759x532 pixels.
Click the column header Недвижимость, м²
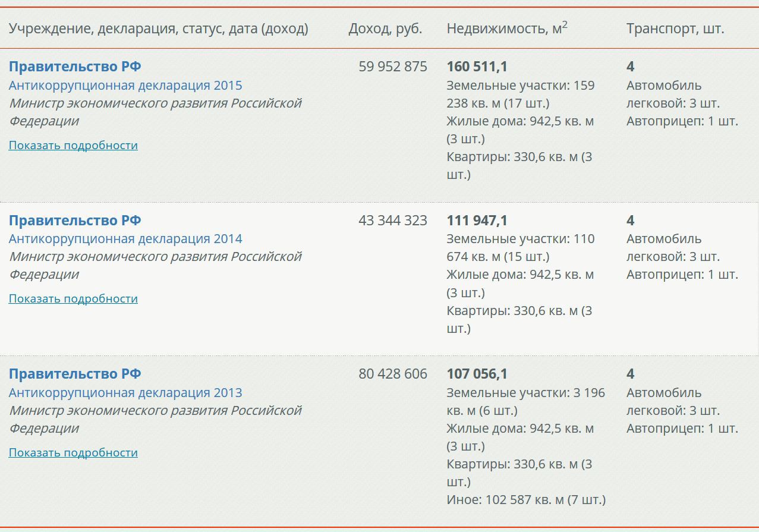click(507, 28)
